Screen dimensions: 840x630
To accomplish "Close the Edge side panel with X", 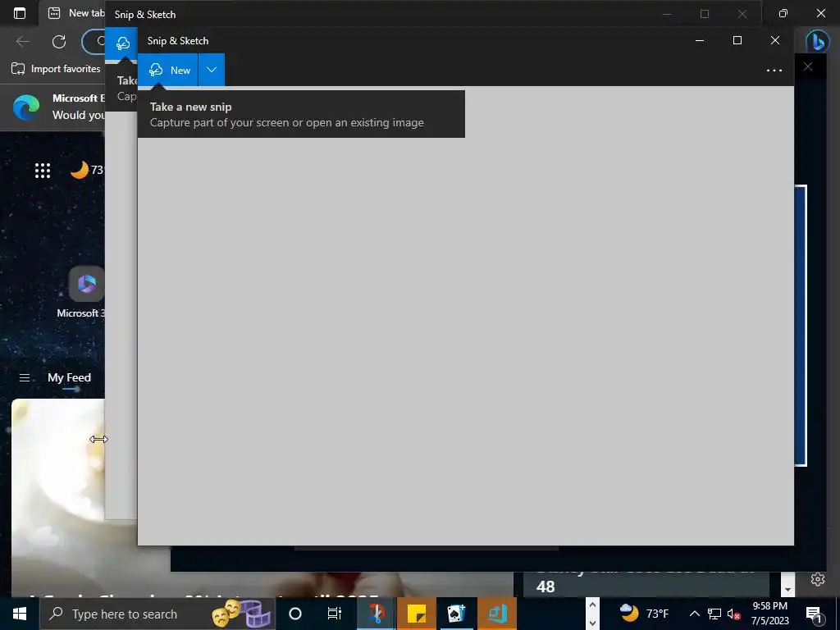I will click(808, 66).
